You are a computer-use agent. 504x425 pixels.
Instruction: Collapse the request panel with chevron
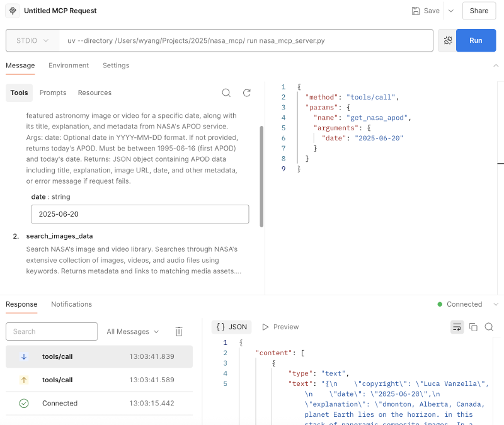496,65
